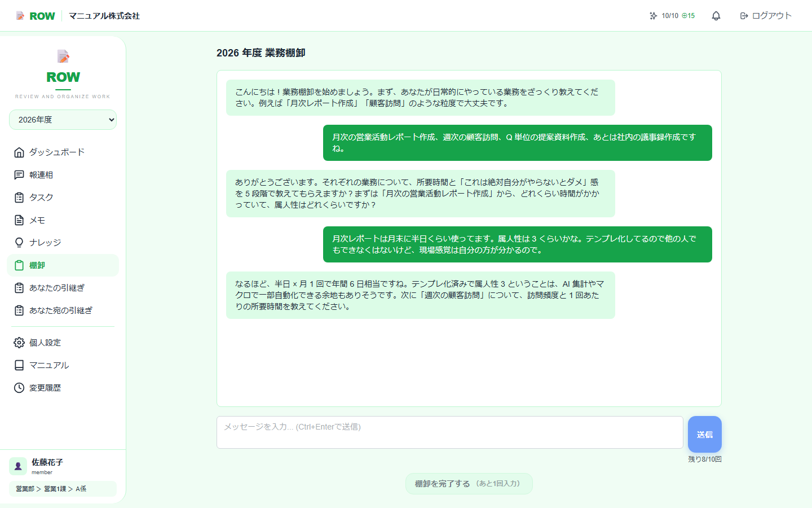Image resolution: width=812 pixels, height=508 pixels.
Task: Click the あなた宛の引継ぎ list icon
Action: pos(19,310)
